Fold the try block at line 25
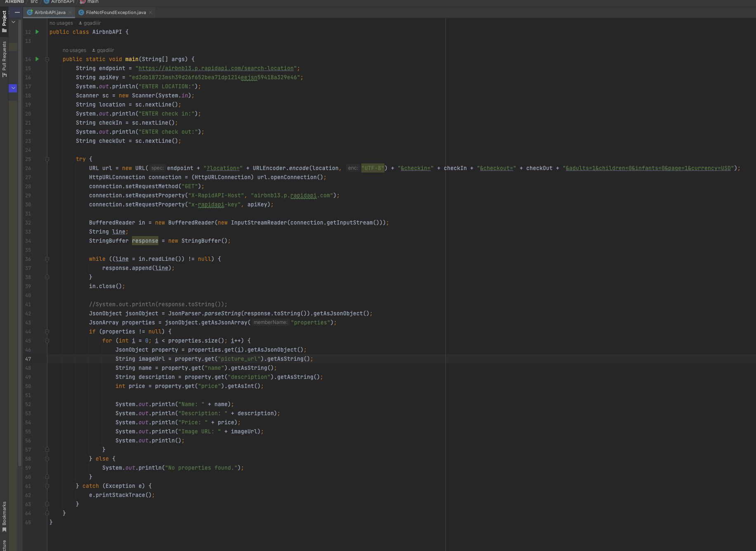 tap(47, 159)
